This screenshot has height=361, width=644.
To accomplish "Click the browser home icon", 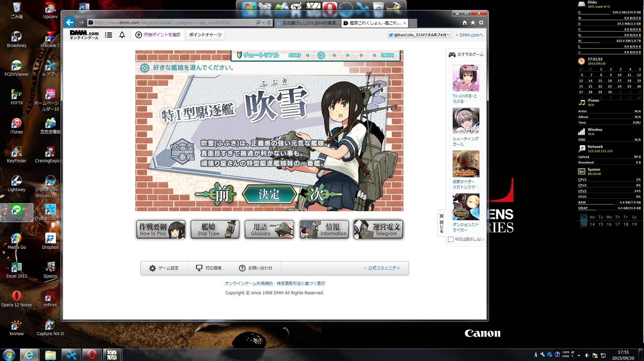I will click(x=464, y=22).
